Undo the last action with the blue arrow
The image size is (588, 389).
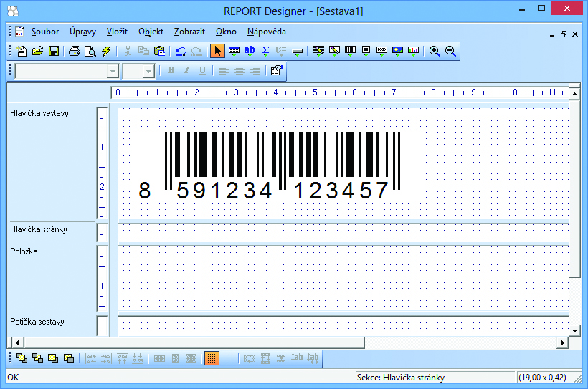[181, 51]
